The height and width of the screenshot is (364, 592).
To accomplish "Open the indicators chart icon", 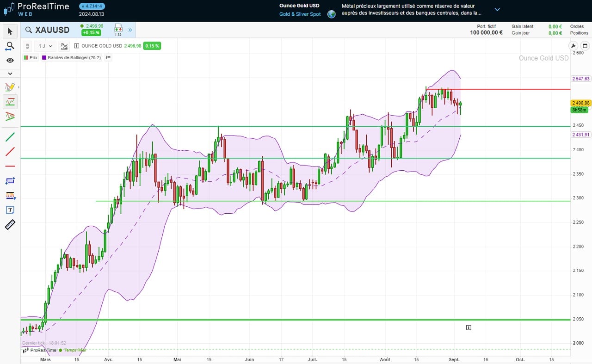I will point(64,46).
